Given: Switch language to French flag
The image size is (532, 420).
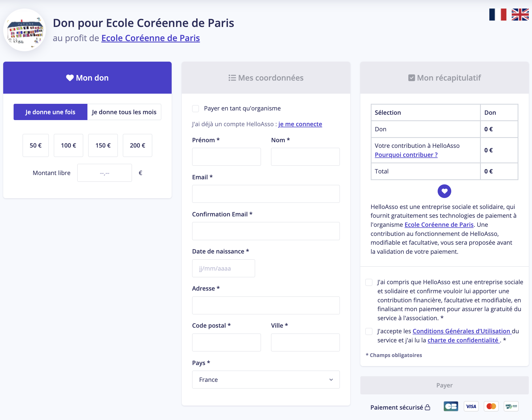Looking at the screenshot, I should [x=498, y=14].
